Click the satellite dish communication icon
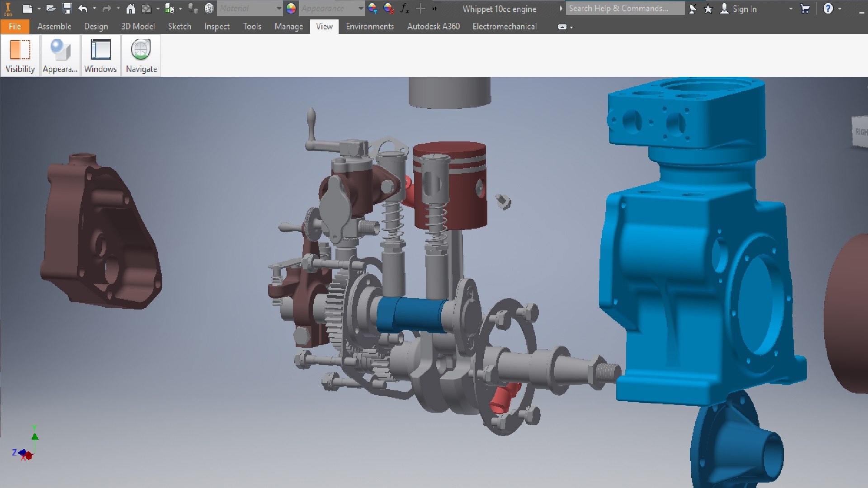Viewport: 868px width, 488px height. (693, 9)
